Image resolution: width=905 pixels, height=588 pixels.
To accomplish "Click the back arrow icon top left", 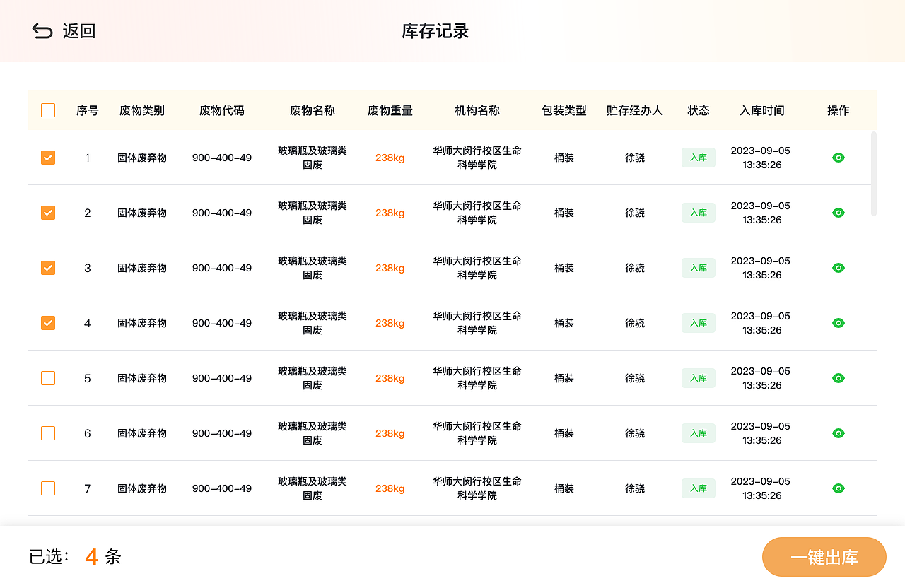I will pyautogui.click(x=42, y=31).
